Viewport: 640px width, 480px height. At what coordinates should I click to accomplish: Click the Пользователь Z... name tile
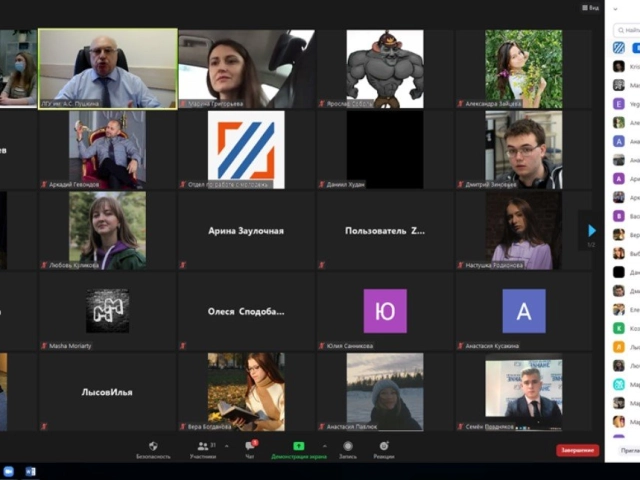(385, 231)
